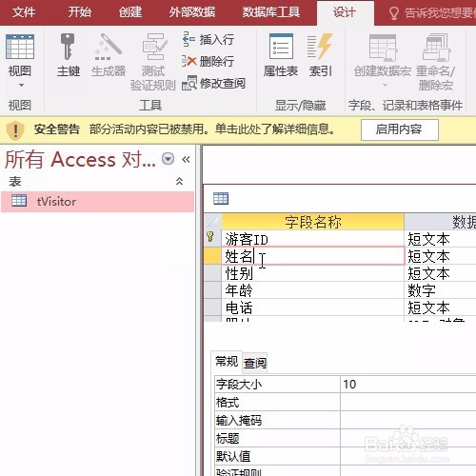Switch to the 开始 ribbon tab
Image resolution: width=476 pixels, height=476 pixels.
pyautogui.click(x=80, y=12)
